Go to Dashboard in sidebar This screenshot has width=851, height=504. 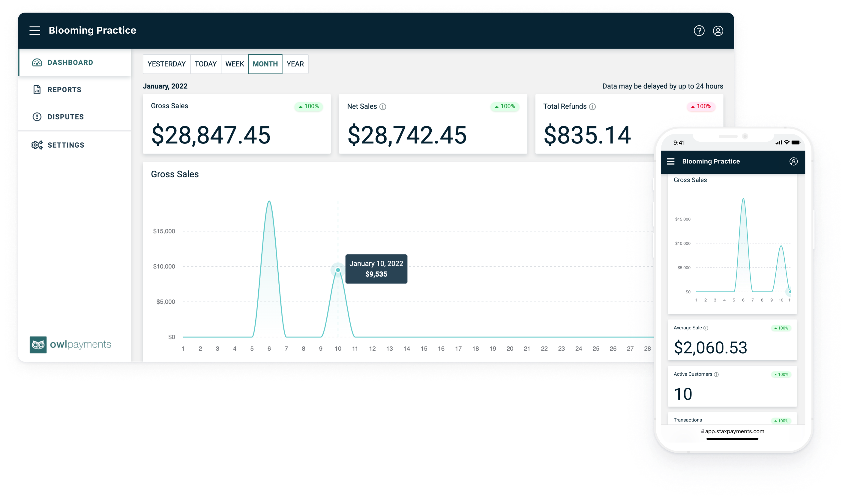click(75, 62)
